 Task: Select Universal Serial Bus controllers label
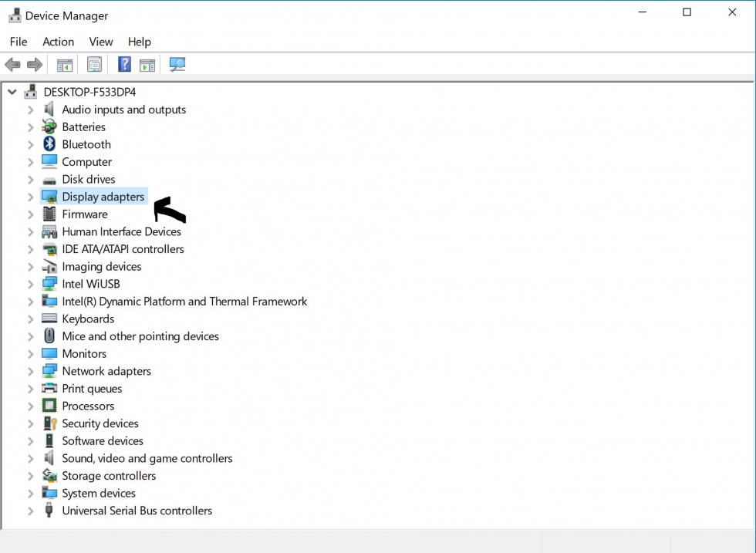point(137,511)
